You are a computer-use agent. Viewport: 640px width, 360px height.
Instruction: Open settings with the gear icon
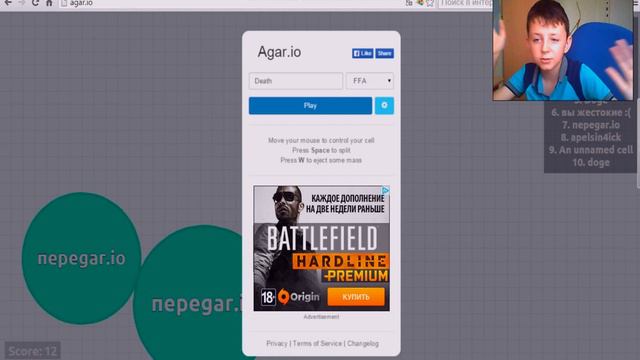point(384,106)
